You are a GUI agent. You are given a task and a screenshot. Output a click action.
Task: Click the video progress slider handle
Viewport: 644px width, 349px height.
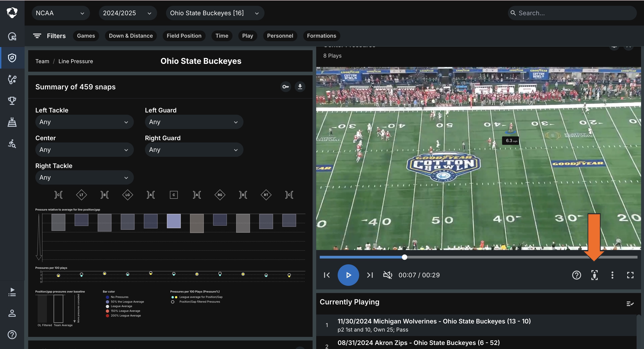point(405,257)
